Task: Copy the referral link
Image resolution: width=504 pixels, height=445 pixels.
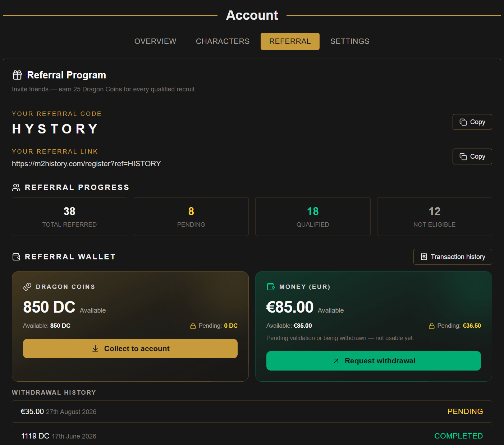Action: coord(472,156)
